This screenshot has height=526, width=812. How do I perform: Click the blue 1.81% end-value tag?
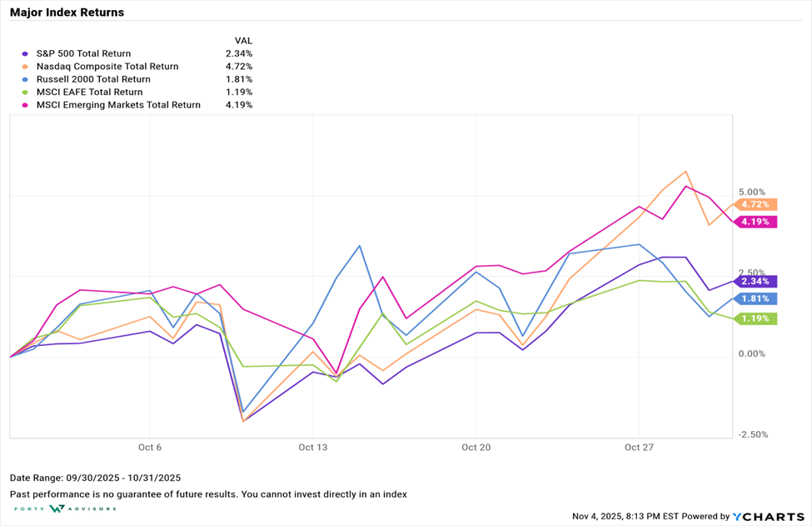(x=756, y=298)
